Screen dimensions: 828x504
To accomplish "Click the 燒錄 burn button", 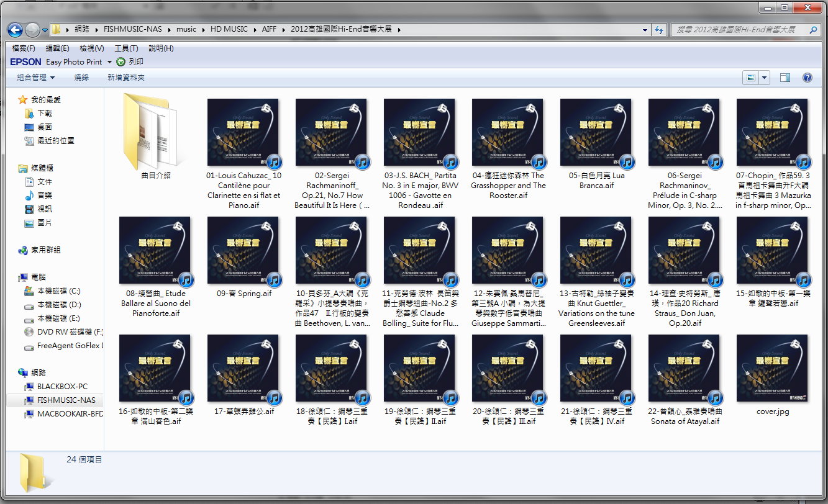I will pyautogui.click(x=81, y=78).
